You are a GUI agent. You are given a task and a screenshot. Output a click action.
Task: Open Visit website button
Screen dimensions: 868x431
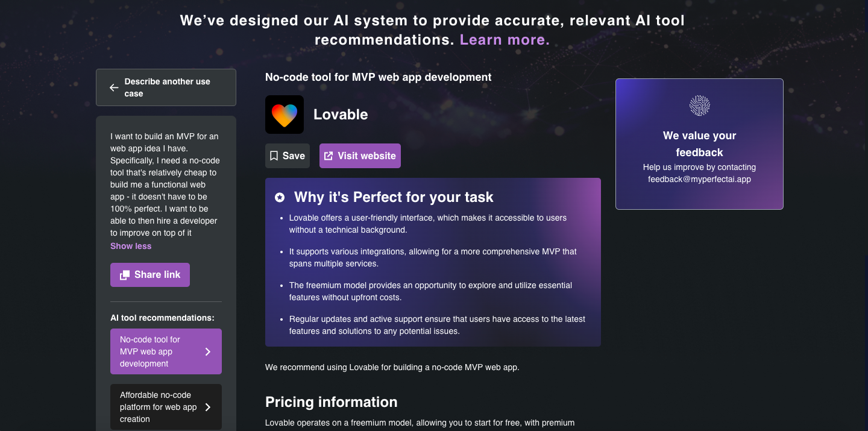pyautogui.click(x=360, y=156)
